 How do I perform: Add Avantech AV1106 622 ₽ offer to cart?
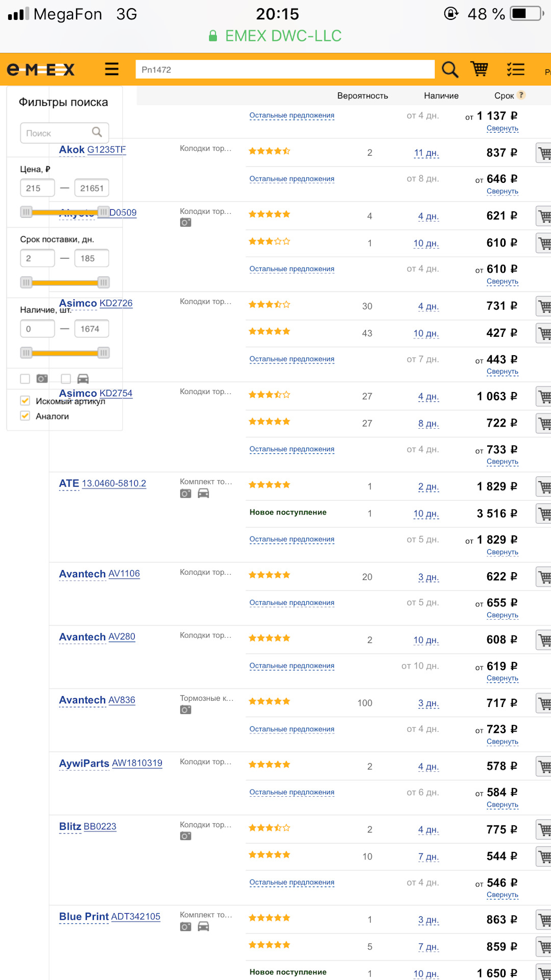tap(544, 577)
